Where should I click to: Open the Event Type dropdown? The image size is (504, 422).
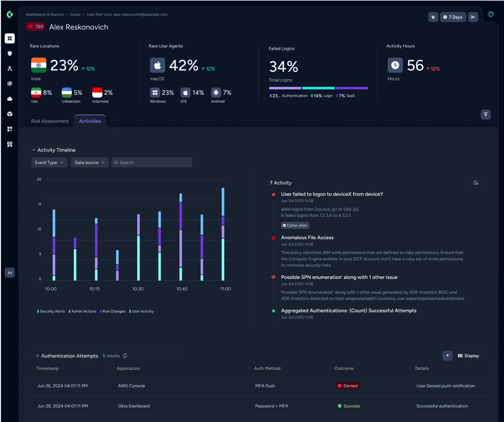coord(49,163)
